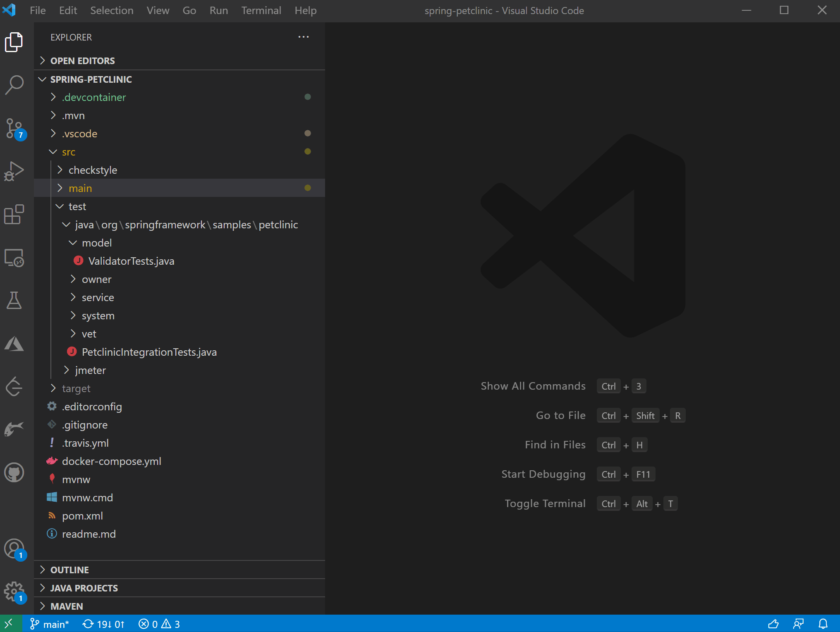Open ValidatorTests.java file
The image size is (840, 632).
[131, 261]
